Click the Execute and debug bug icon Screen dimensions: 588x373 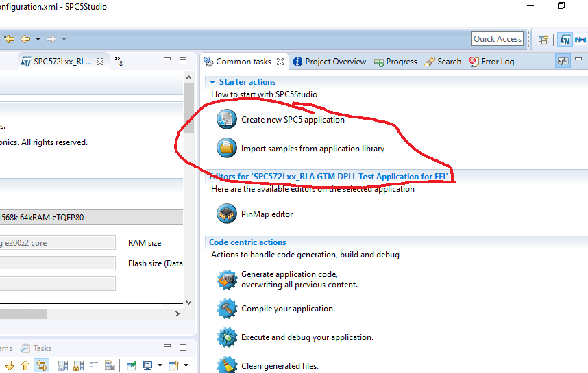227,337
